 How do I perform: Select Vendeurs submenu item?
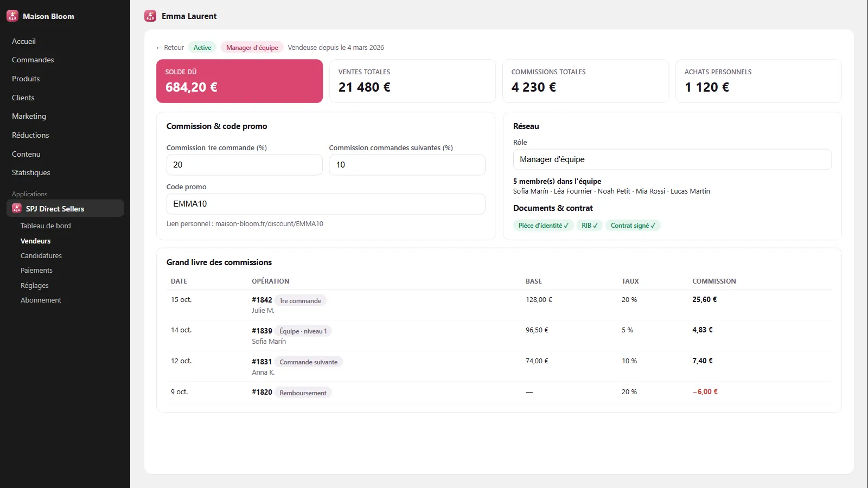click(36, 241)
